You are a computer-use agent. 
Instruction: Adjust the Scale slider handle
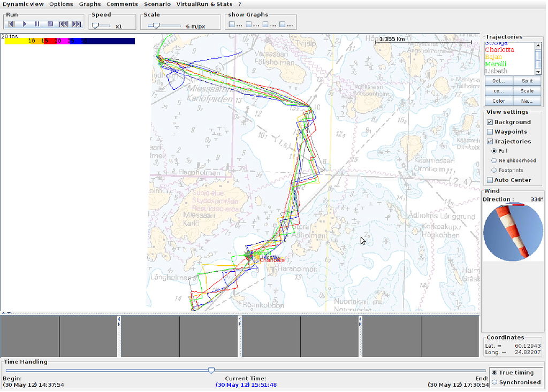click(x=156, y=26)
